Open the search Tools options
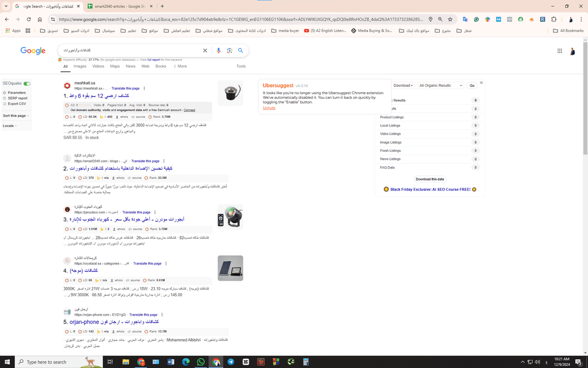 [241, 66]
